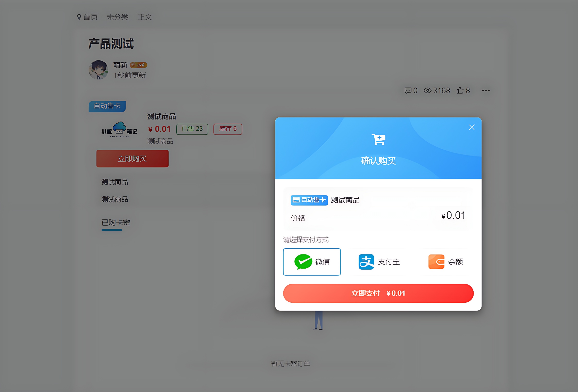Open the three-dot more options menu
Image resolution: width=578 pixels, height=392 pixels.
tap(486, 90)
